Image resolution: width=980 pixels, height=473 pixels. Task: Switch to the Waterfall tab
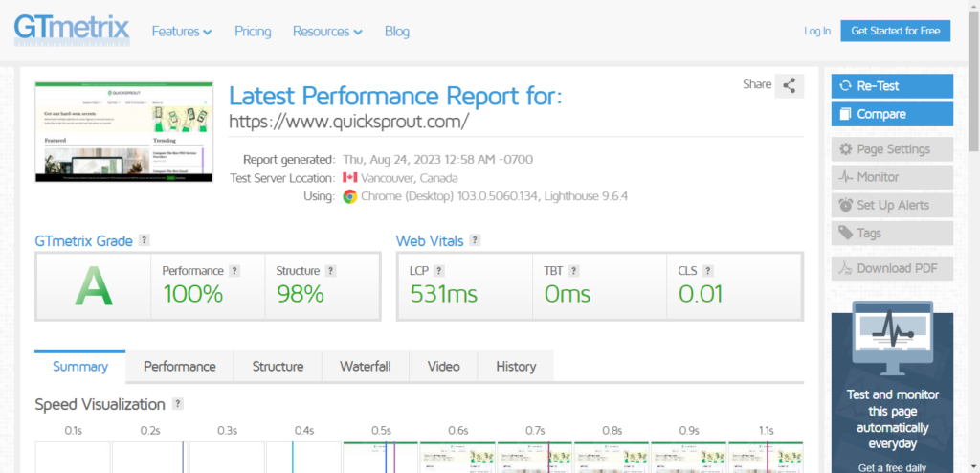(366, 367)
